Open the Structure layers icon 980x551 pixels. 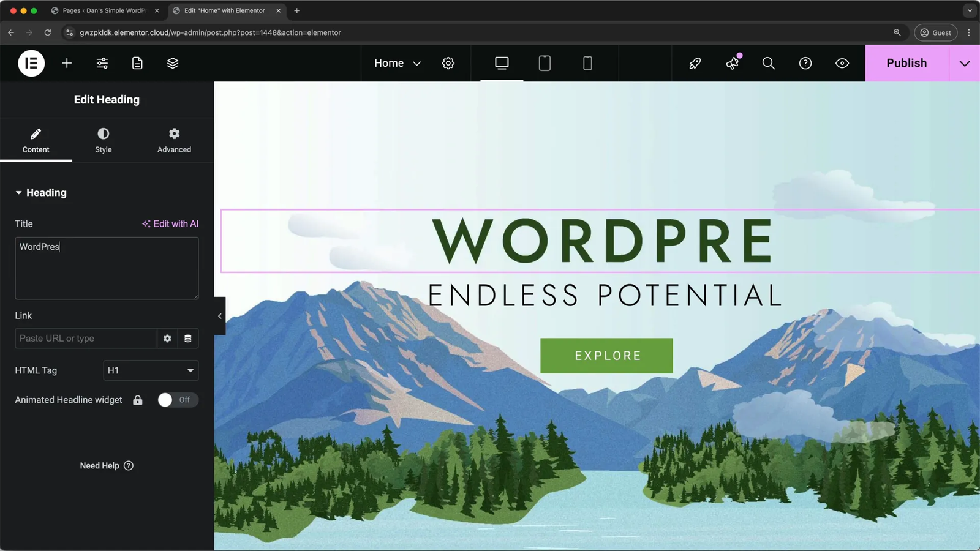173,63
